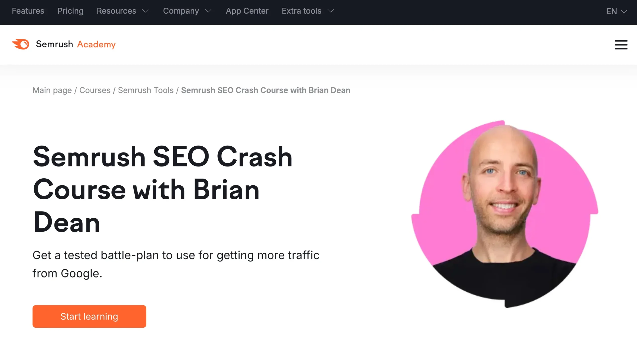
Task: Expand the Resources dropdown chevron
Action: click(x=146, y=11)
